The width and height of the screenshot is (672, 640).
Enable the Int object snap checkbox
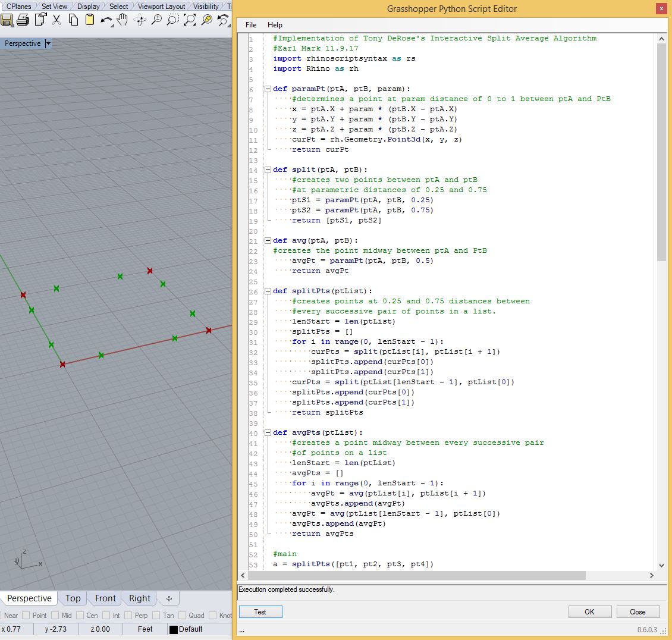(106, 615)
